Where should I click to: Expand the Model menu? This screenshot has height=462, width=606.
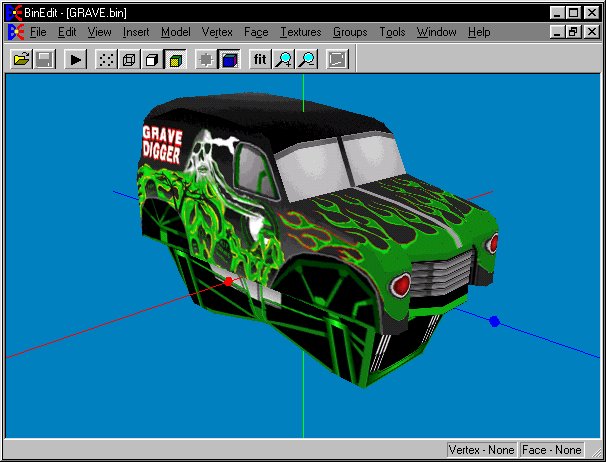pos(175,32)
